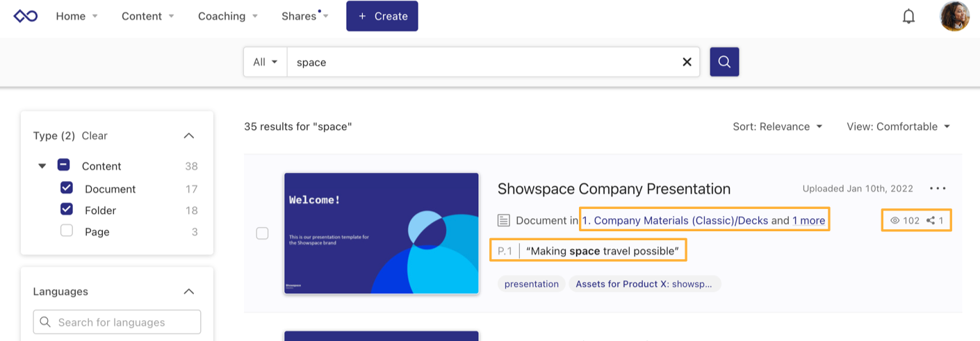980x341 pixels.
Task: Click the Making space travel possible snippet
Action: coord(602,251)
